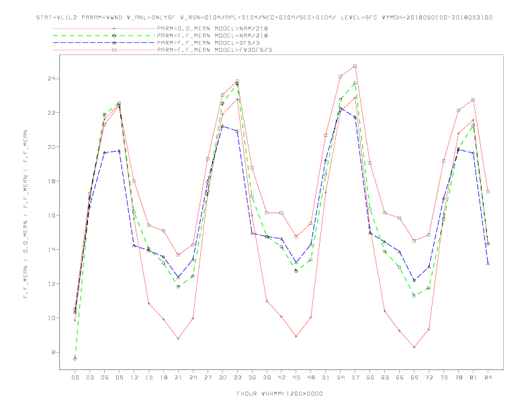Click red legend line sample with plus marker
Image resolution: width=532 pixels, height=411 pixels.
tap(104, 28)
